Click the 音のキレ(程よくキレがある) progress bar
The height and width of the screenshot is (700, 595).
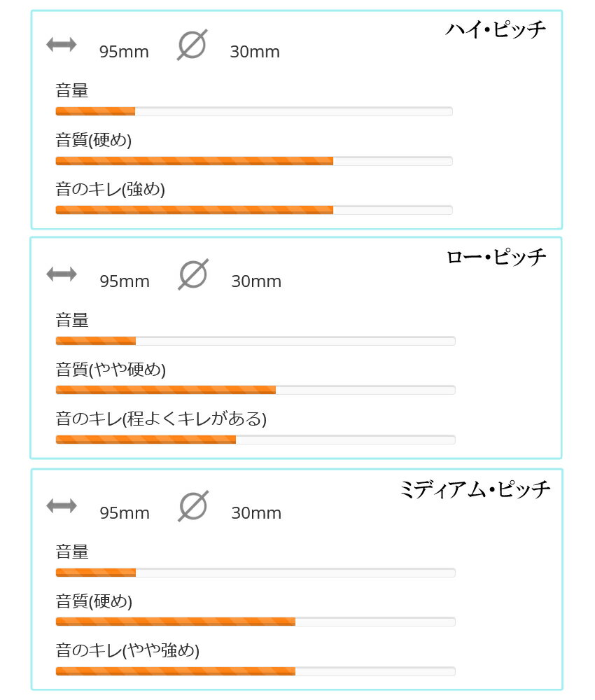tap(255, 440)
